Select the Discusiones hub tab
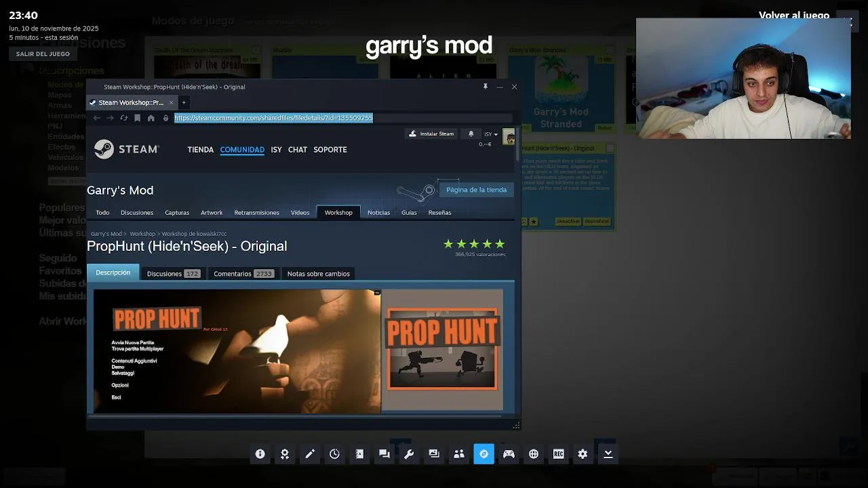868x488 pixels. (137, 213)
